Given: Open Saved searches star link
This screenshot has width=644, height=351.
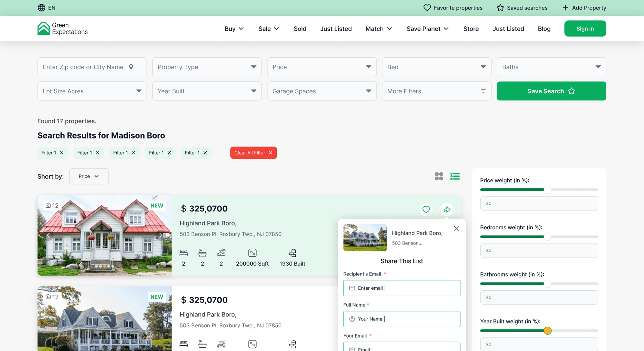Looking at the screenshot, I should [522, 8].
